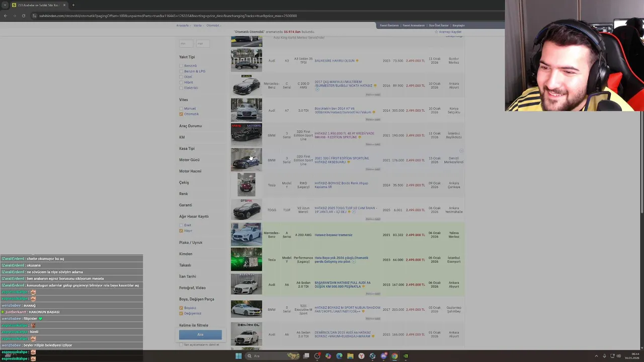The width and height of the screenshot is (644, 362).
Task: Open thumbnail of the Audi A7 3.0 TDI
Action: click(x=247, y=110)
